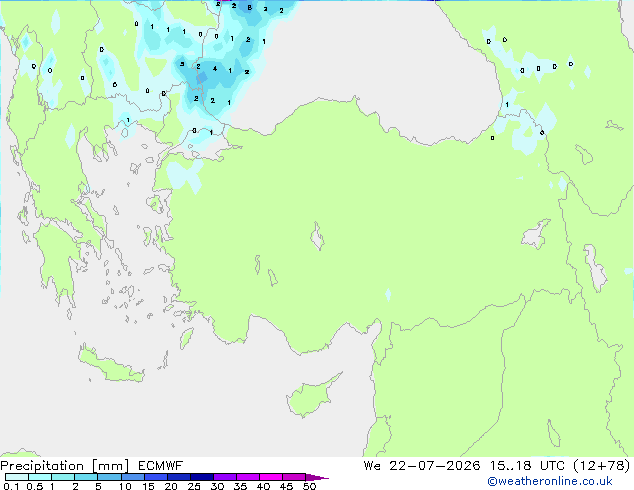Pick the 1–2 mm legend swatch

tap(63, 477)
